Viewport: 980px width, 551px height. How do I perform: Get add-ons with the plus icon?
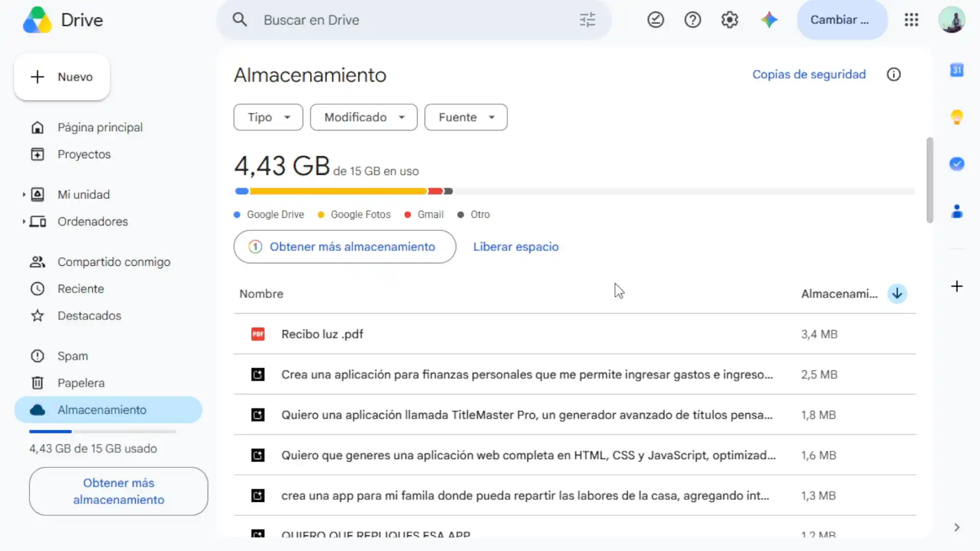click(957, 286)
